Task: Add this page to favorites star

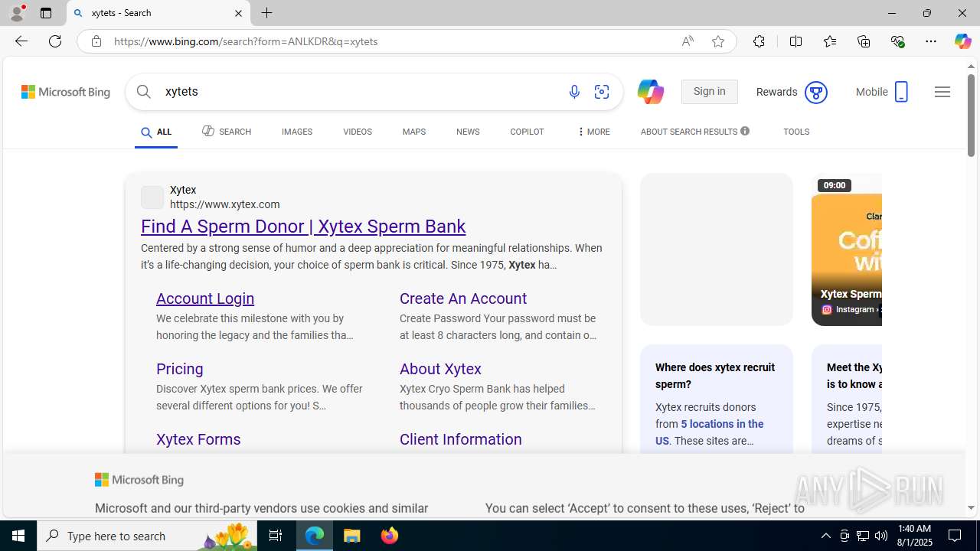Action: pos(717,41)
